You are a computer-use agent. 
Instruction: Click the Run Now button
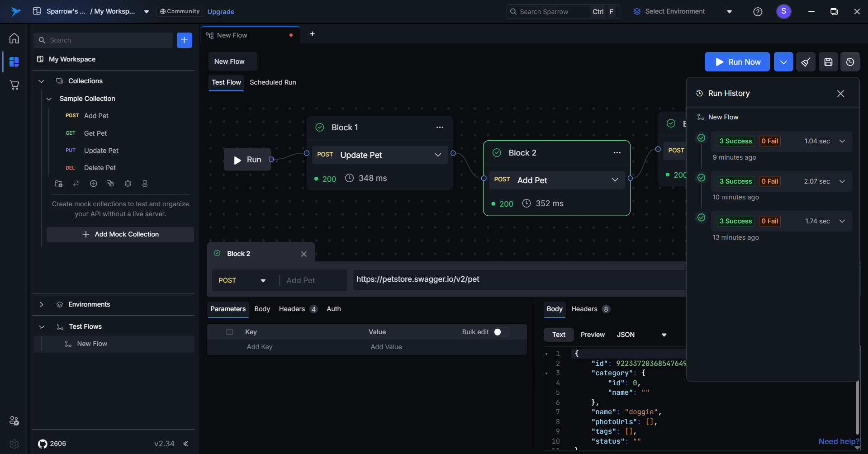[737, 62]
